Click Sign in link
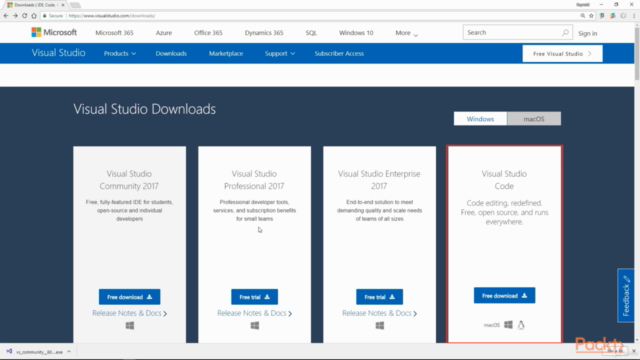 point(587,33)
